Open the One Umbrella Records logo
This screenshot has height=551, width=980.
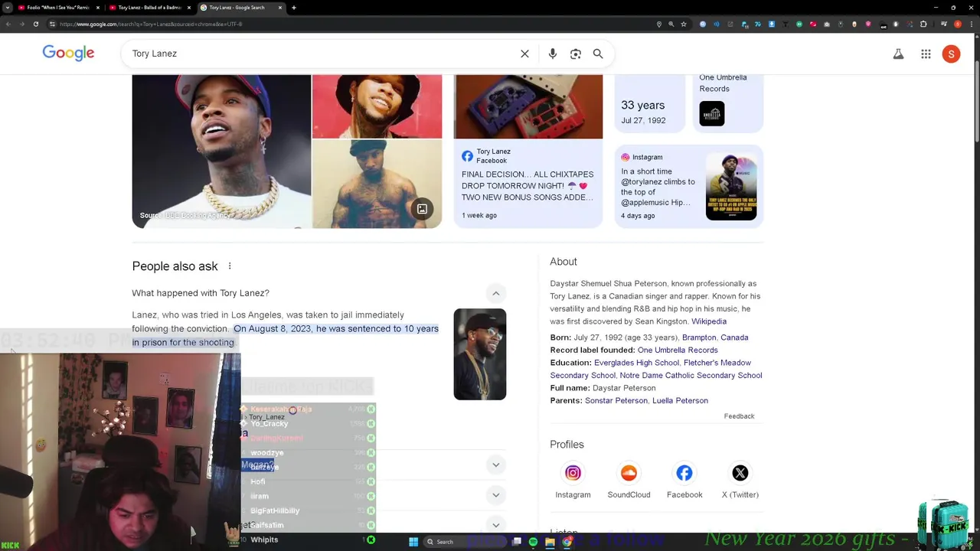click(x=711, y=114)
